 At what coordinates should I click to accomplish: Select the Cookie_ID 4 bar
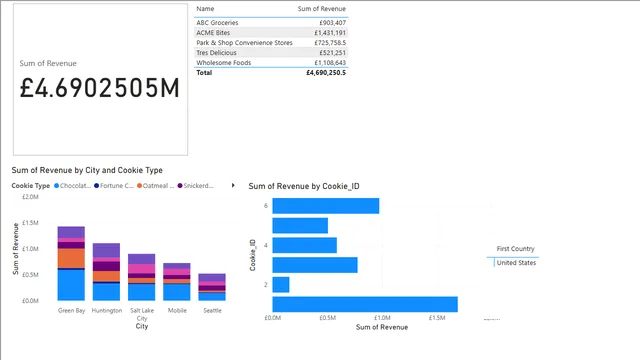pyautogui.click(x=305, y=245)
